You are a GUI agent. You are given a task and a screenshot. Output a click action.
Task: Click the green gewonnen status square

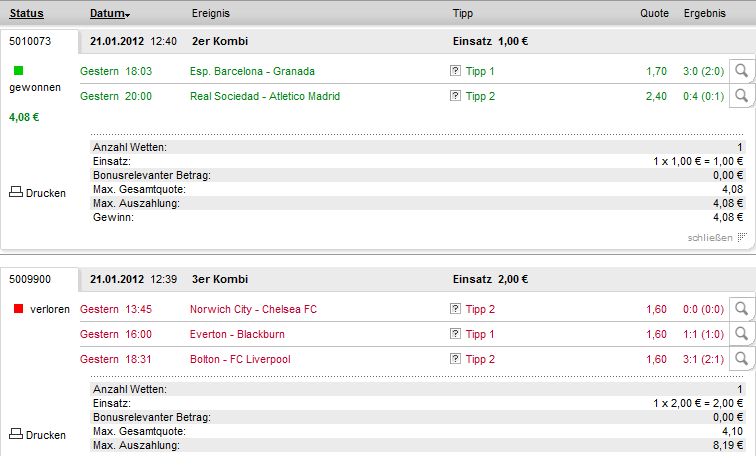tap(19, 71)
